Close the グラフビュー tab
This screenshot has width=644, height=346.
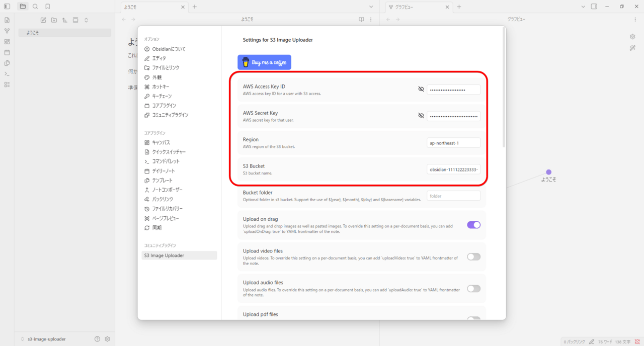[x=447, y=7]
